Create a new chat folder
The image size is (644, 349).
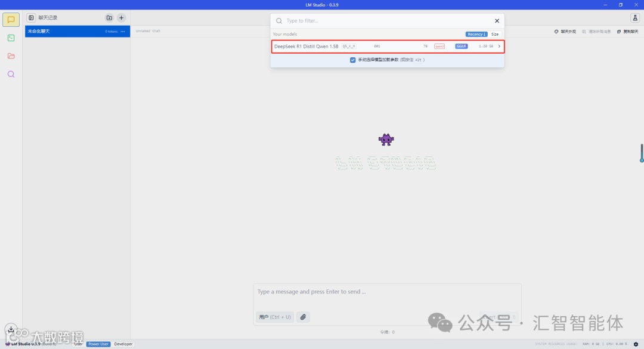click(109, 18)
